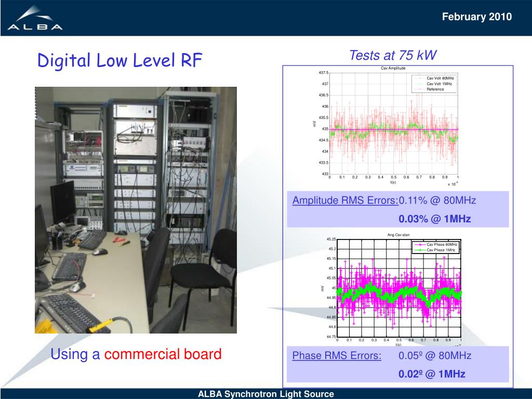This screenshot has width=532, height=399.
Task: Click the ALBA logo in the header
Action: coord(35,18)
